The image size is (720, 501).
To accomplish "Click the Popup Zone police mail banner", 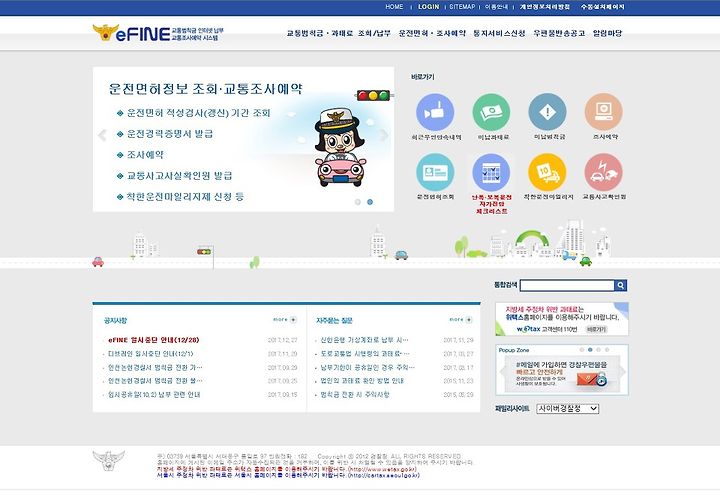I will tap(562, 373).
